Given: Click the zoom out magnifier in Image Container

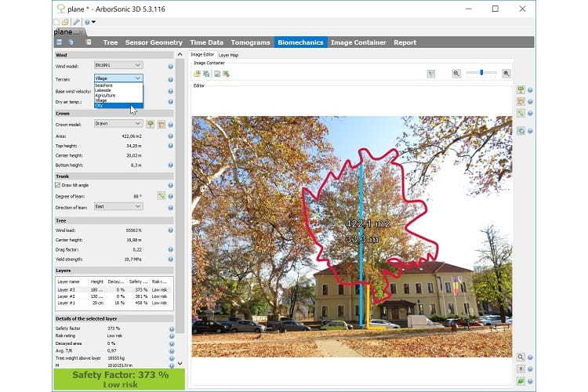Looking at the screenshot, I should (x=456, y=73).
